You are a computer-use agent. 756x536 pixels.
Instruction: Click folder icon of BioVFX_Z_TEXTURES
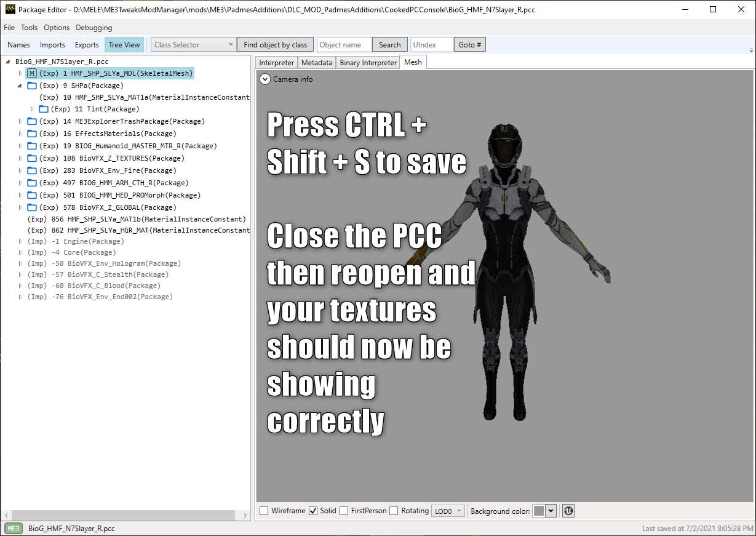(x=32, y=158)
